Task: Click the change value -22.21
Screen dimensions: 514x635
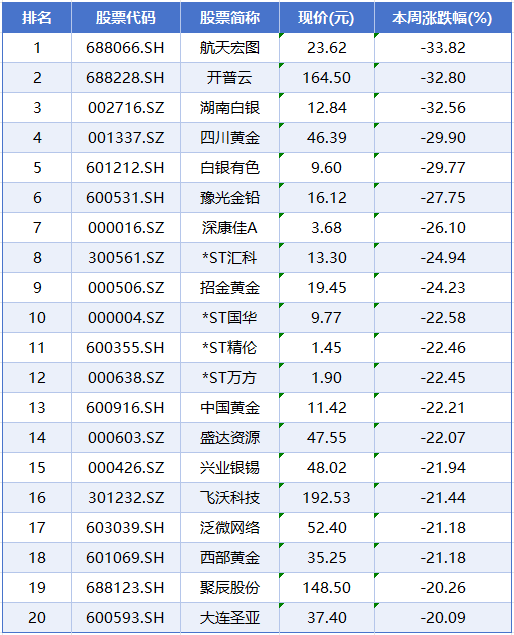Action: coord(443,407)
